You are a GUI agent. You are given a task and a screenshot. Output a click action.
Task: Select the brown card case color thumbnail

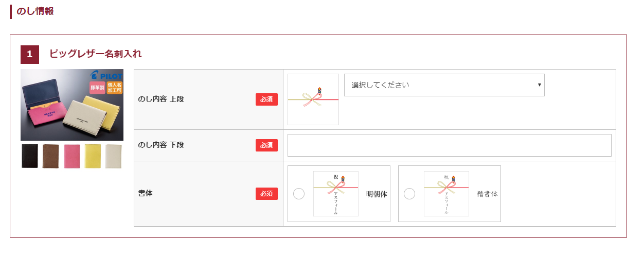tap(51, 156)
